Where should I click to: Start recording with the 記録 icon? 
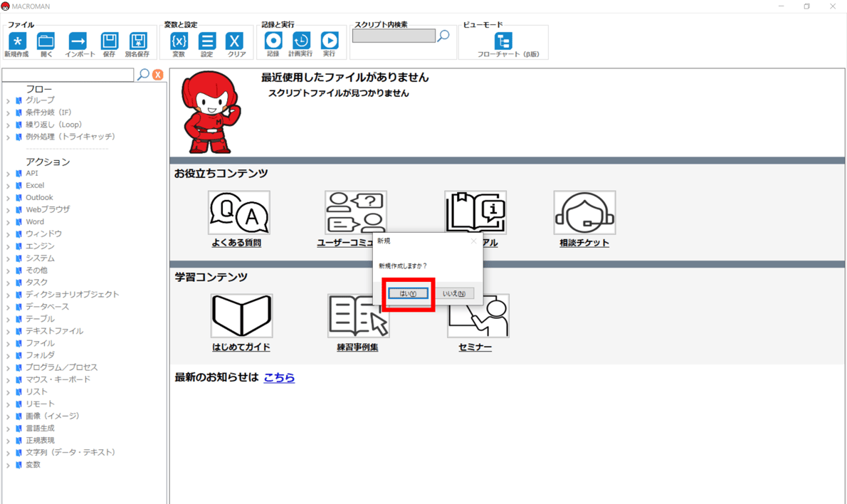tap(273, 41)
